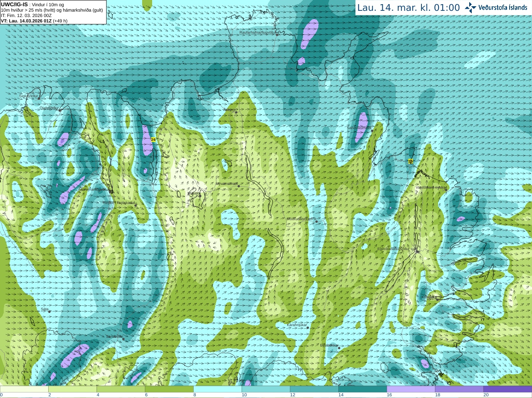The height and width of the screenshot is (398, 532).
Task: Select the Kollaleira station label
Action: pos(429,297)
